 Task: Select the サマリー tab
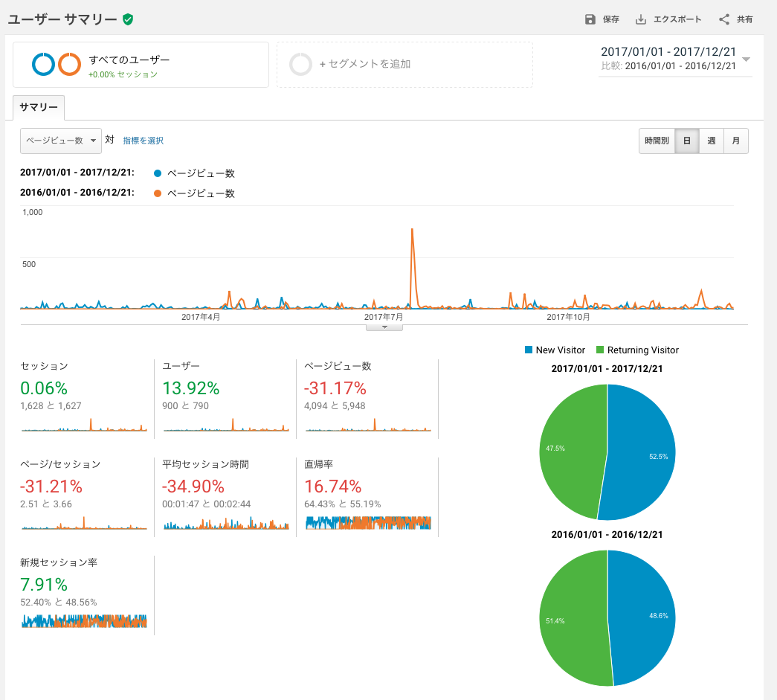tap(39, 107)
